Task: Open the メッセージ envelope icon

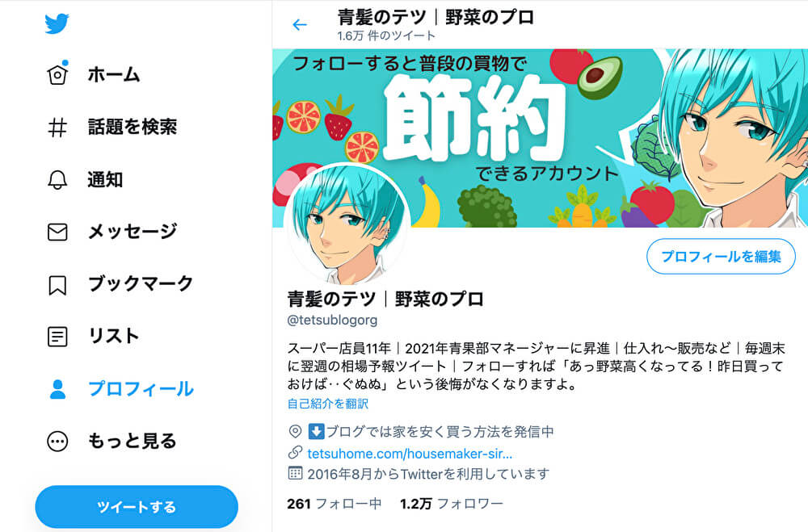Action: 57,232
